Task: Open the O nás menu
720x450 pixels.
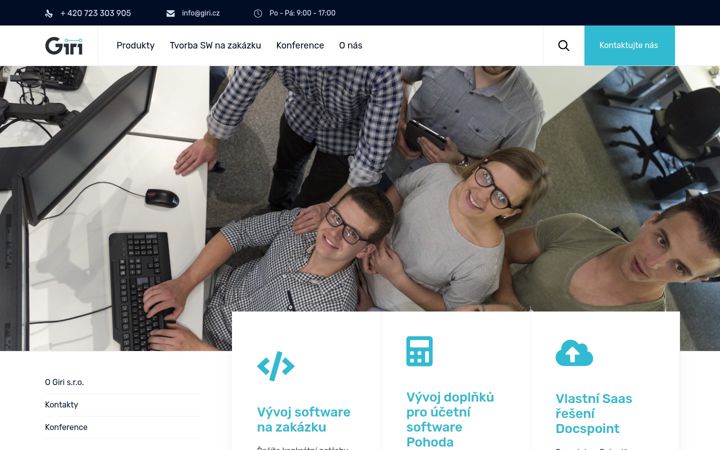Action: coord(350,45)
